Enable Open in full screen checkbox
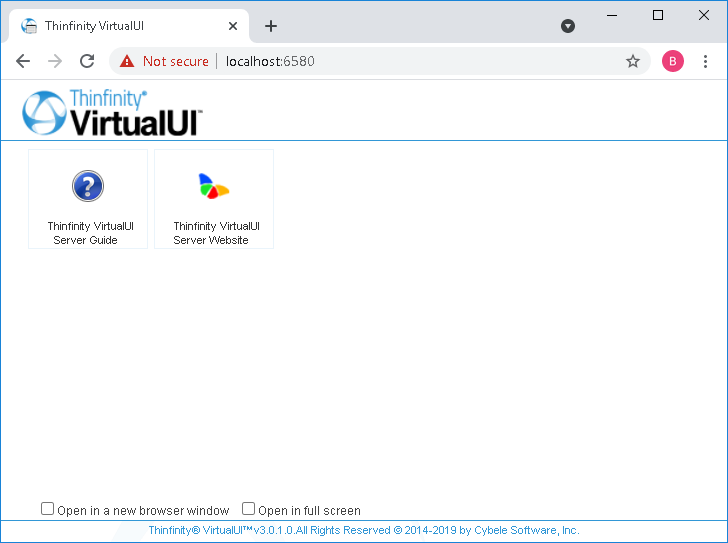728x543 pixels. 248,509
